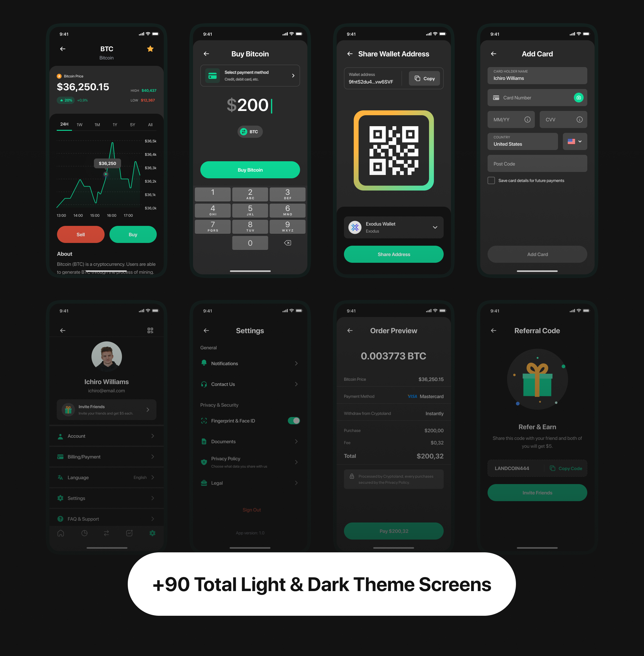Tap the Card Number input field

[x=537, y=98]
